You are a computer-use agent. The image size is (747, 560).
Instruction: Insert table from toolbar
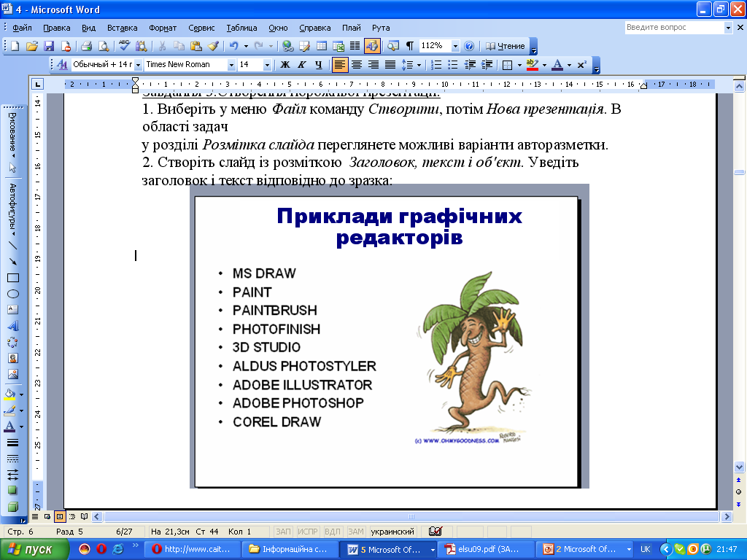pyautogui.click(x=322, y=46)
